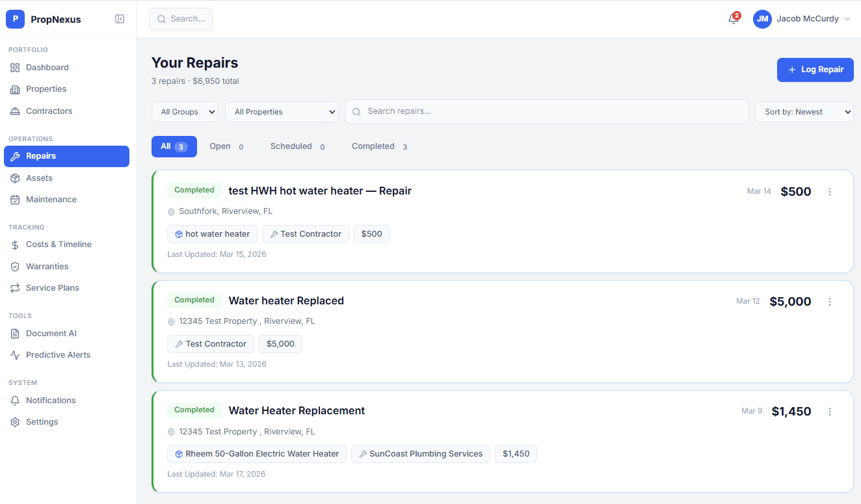Click into the Search repairs field
Image resolution: width=861 pixels, height=504 pixels.
coord(546,111)
